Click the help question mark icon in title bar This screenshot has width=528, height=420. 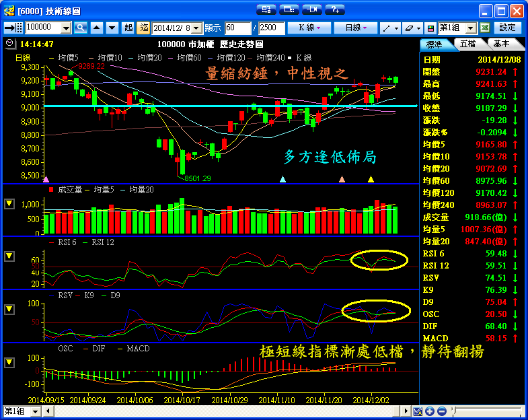pyautogui.click(x=334, y=9)
